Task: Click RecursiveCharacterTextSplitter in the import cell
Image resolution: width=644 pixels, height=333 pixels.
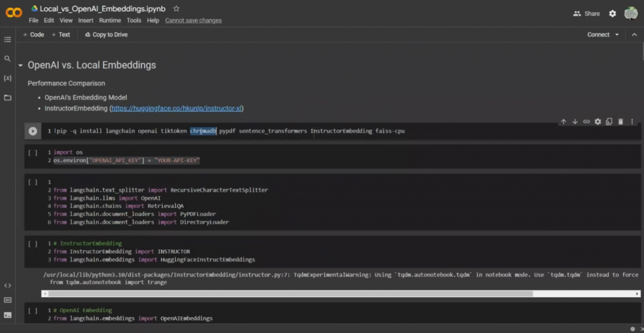Action: tap(219, 190)
